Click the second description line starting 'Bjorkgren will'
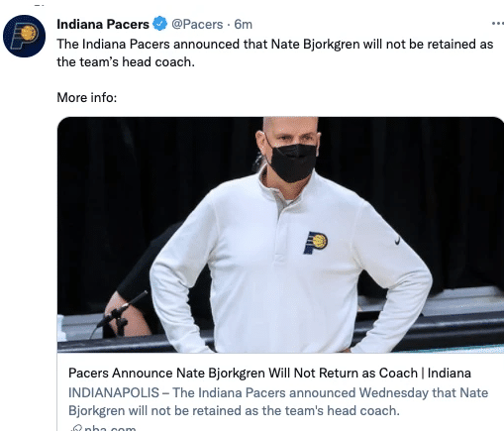The height and width of the screenshot is (431, 504). 234,410
